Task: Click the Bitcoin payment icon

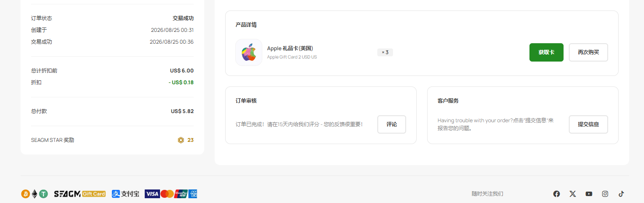Action: pyautogui.click(x=25, y=194)
